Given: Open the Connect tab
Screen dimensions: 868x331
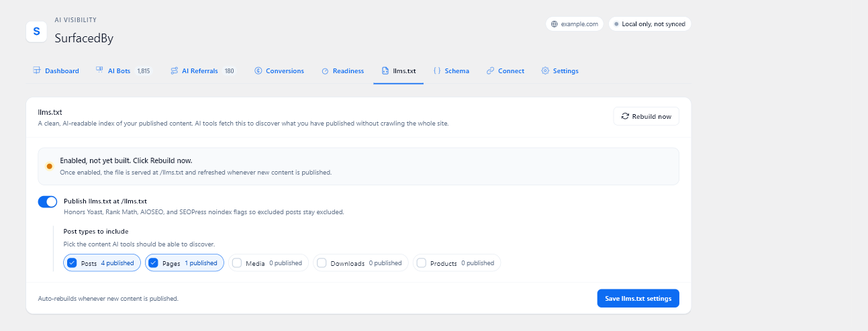Looking at the screenshot, I should 505,70.
